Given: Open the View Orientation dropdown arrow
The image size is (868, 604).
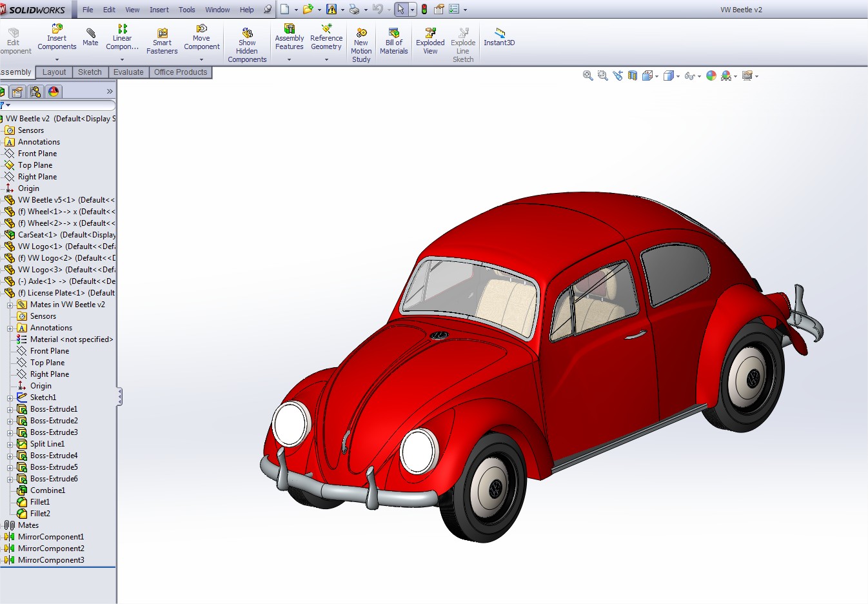Looking at the screenshot, I should click(x=656, y=76).
